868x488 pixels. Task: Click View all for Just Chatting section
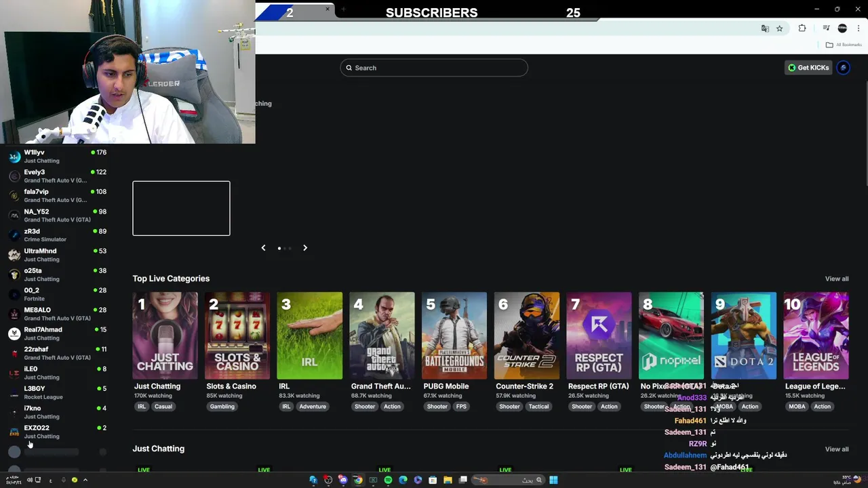tap(837, 449)
